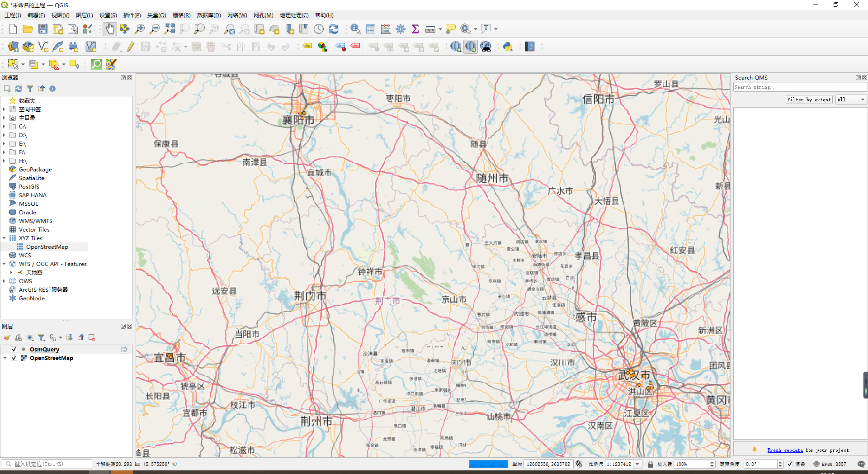Zoom to full extent
868x474 pixels.
(170, 29)
